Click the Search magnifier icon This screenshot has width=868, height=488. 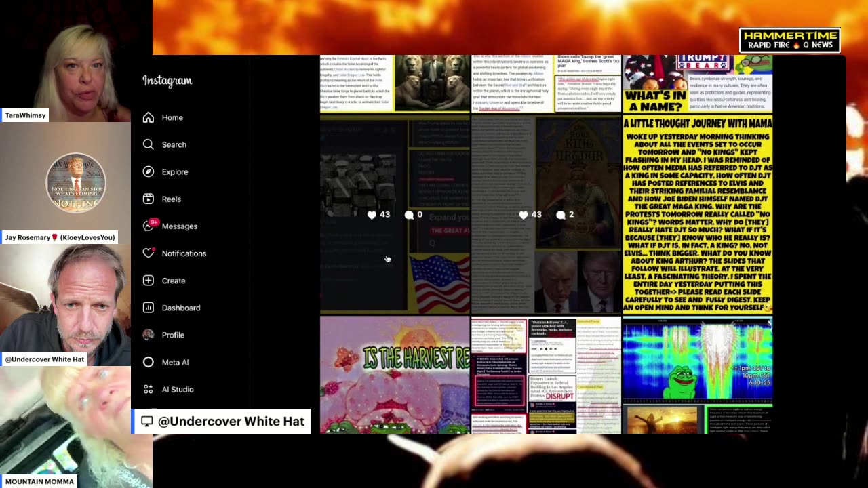pyautogui.click(x=149, y=144)
